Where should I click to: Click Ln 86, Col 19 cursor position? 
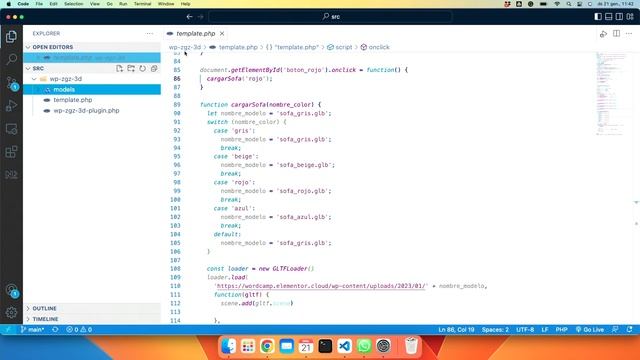456,330
